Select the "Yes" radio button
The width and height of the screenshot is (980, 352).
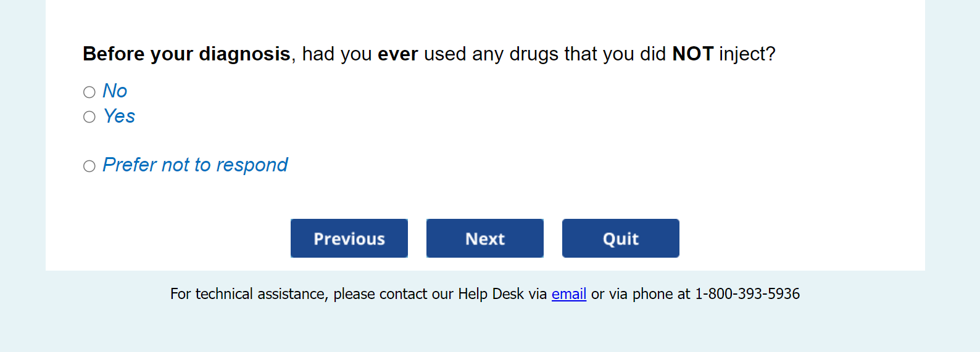pos(89,117)
